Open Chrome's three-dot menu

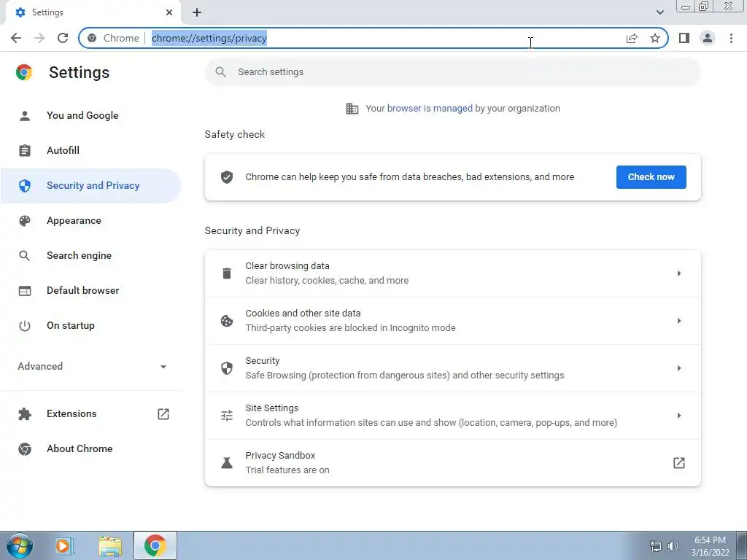(x=731, y=38)
